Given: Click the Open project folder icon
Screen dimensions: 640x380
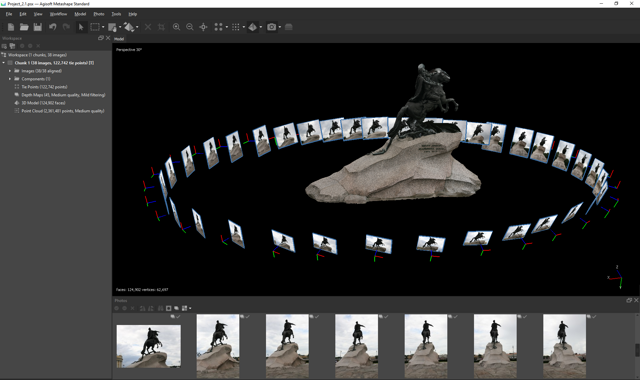Looking at the screenshot, I should click(24, 27).
